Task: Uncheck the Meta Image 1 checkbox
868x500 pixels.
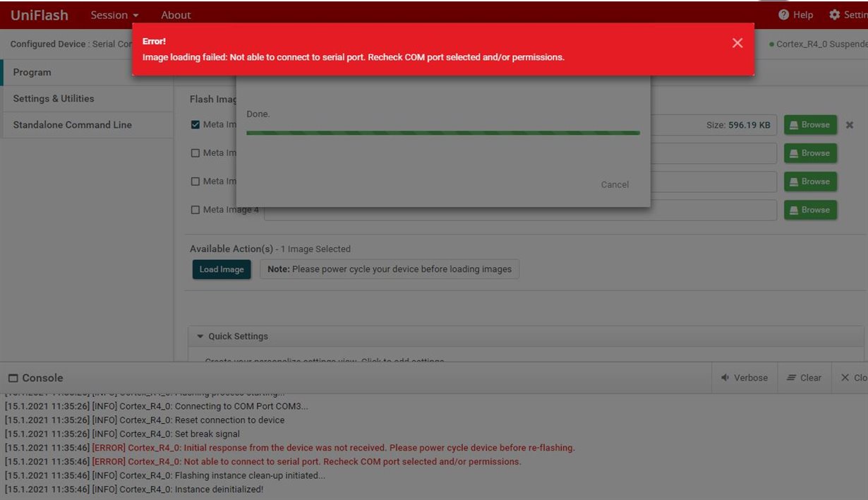Action: (195, 125)
